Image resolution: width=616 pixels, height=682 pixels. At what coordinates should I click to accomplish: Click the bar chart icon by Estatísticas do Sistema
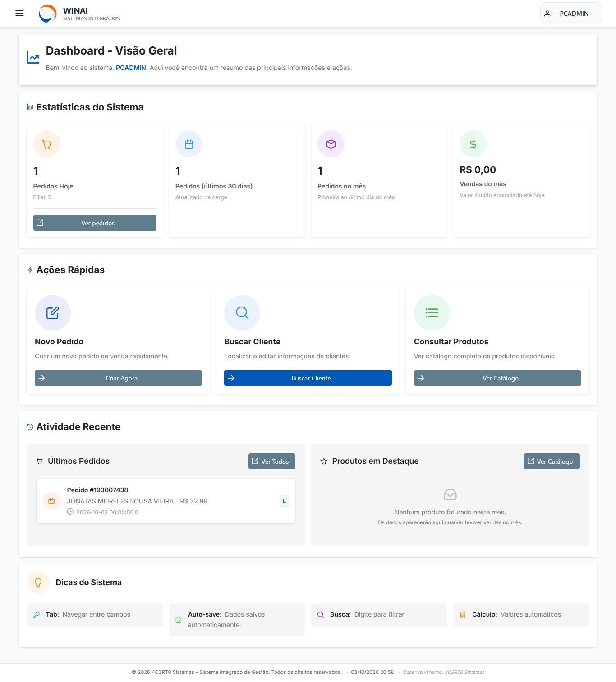30,107
